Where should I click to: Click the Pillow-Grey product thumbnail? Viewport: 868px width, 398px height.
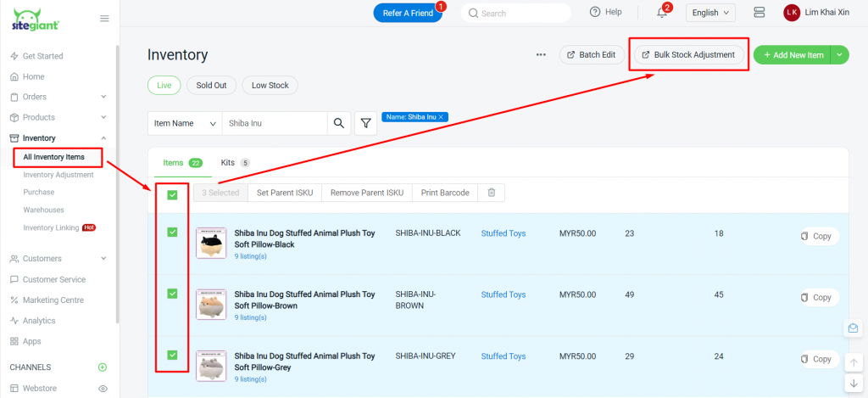pyautogui.click(x=211, y=365)
